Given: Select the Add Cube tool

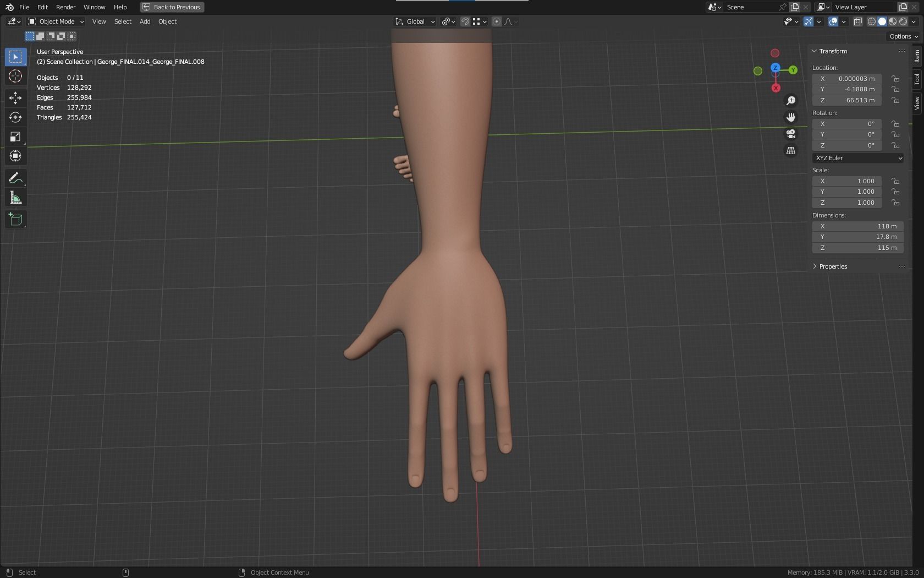Looking at the screenshot, I should pos(15,220).
